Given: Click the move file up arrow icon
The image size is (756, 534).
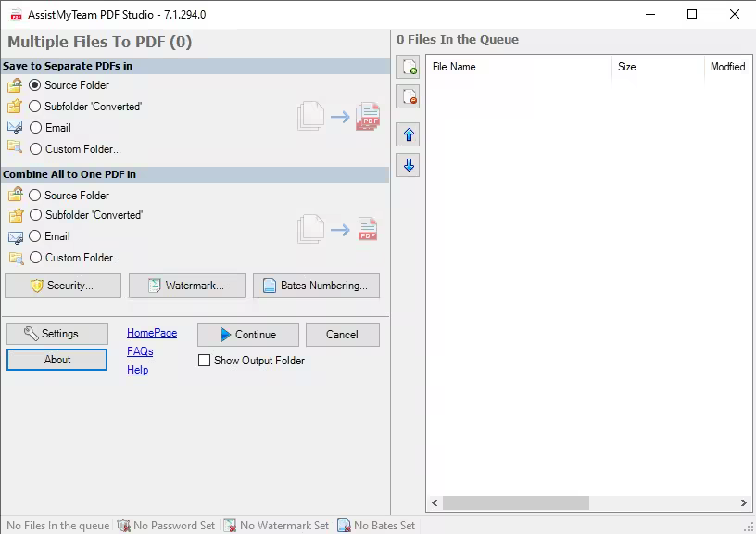Looking at the screenshot, I should coord(408,133).
